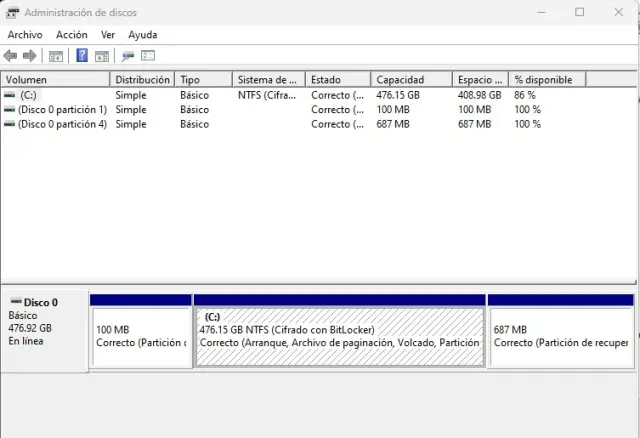Select the 100 MB partition block in disk map
Image resolution: width=640 pixels, height=438 pixels.
point(140,336)
